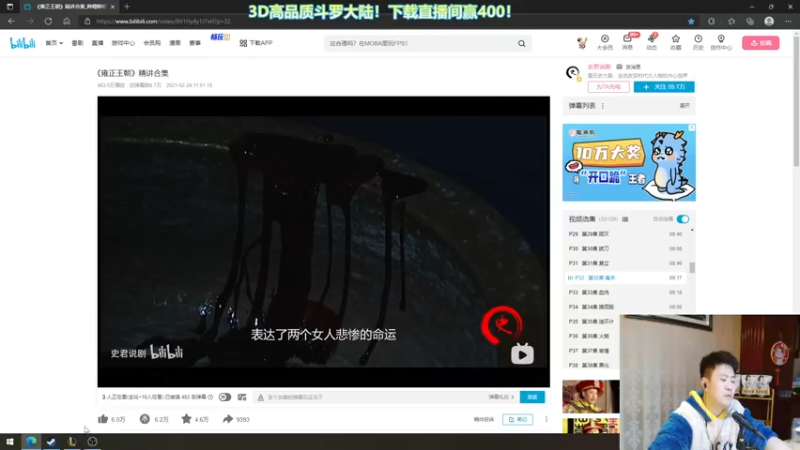This screenshot has width=800, height=450.
Task: Open the 消息 messages icon
Action: coord(628,42)
